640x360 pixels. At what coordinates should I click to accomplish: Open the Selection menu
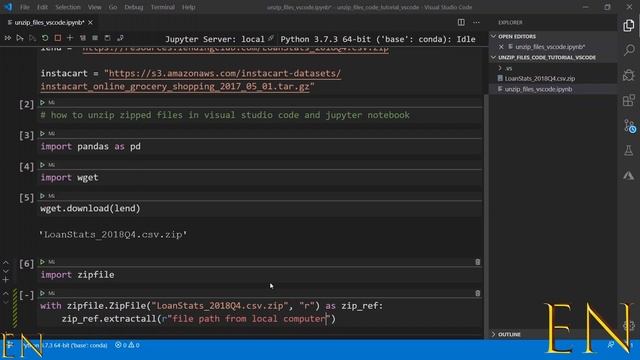(x=68, y=7)
